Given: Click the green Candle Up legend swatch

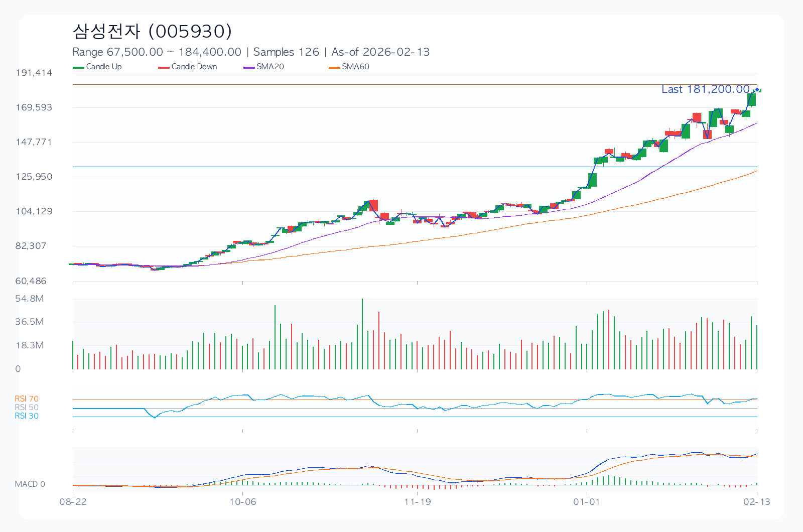Looking at the screenshot, I should tap(78, 67).
